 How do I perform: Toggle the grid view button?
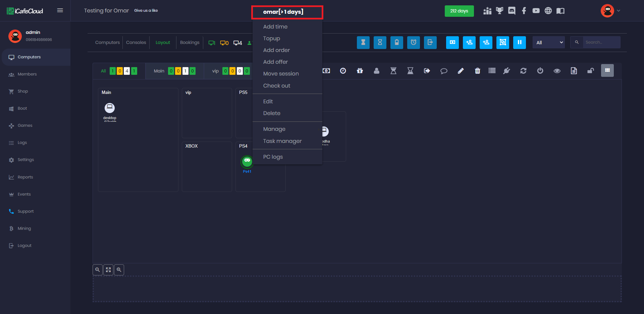coord(607,70)
